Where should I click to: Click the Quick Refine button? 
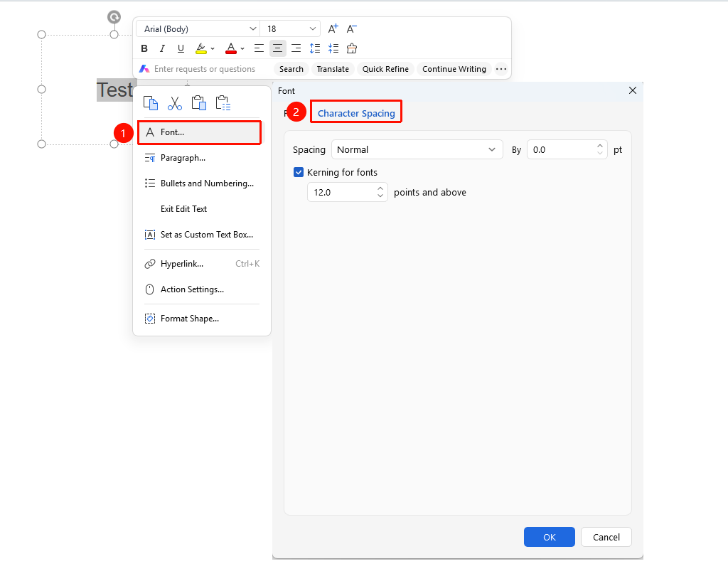[385, 69]
